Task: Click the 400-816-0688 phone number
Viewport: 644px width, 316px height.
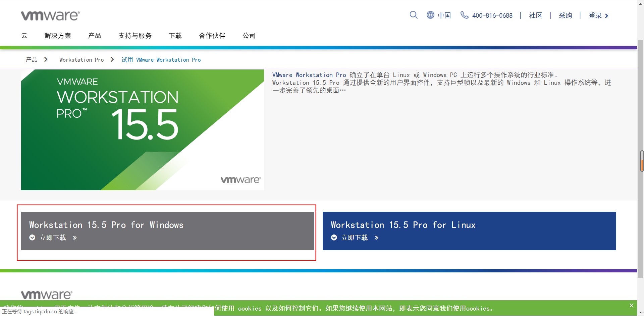Action: coord(492,15)
